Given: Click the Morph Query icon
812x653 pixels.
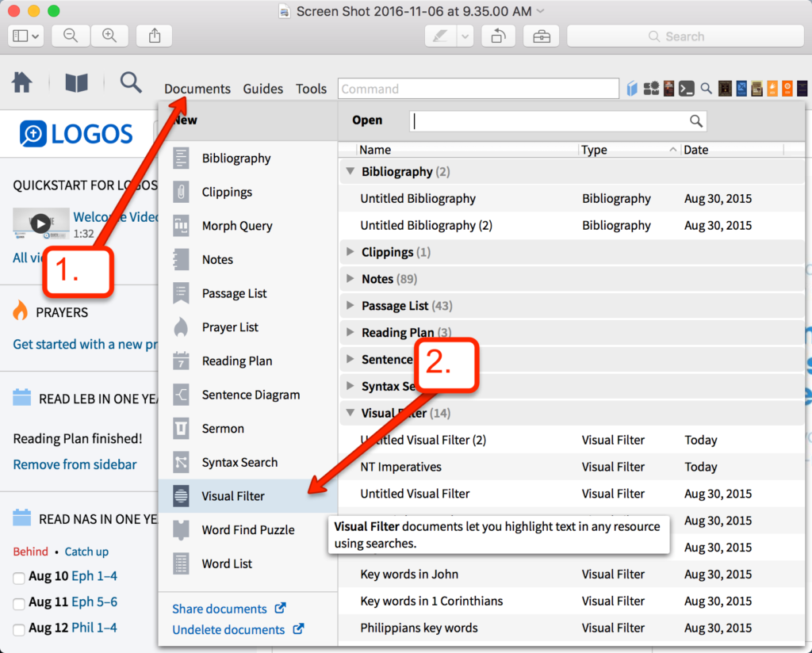Looking at the screenshot, I should 181,226.
